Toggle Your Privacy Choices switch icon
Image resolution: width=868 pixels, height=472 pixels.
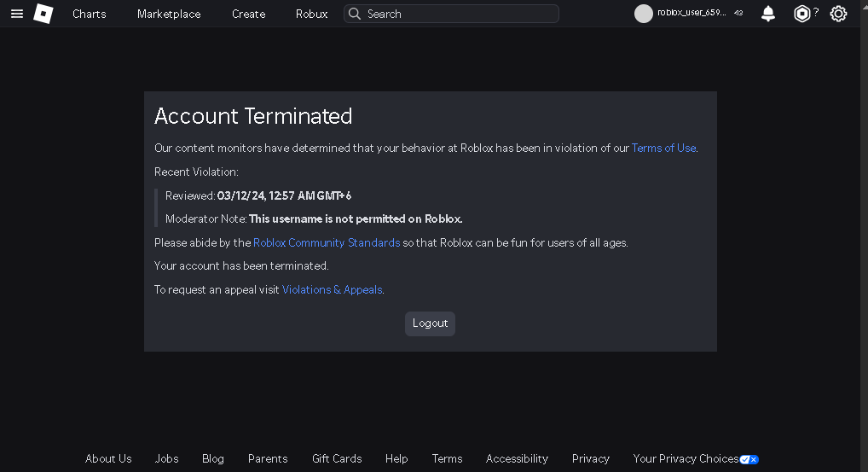[x=749, y=459]
